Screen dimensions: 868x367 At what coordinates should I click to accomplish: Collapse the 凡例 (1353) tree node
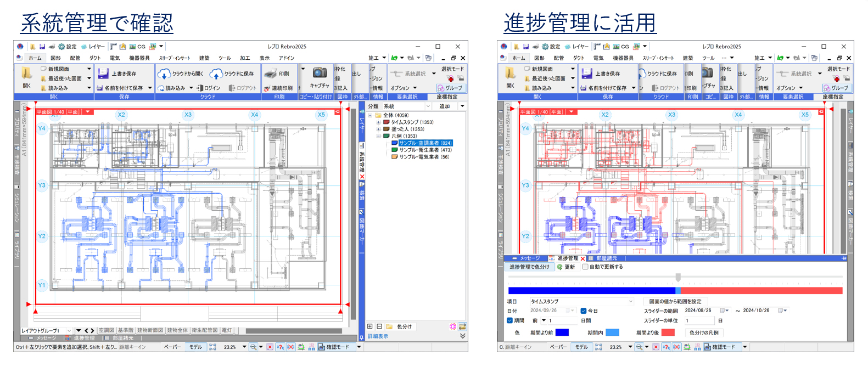point(378,136)
